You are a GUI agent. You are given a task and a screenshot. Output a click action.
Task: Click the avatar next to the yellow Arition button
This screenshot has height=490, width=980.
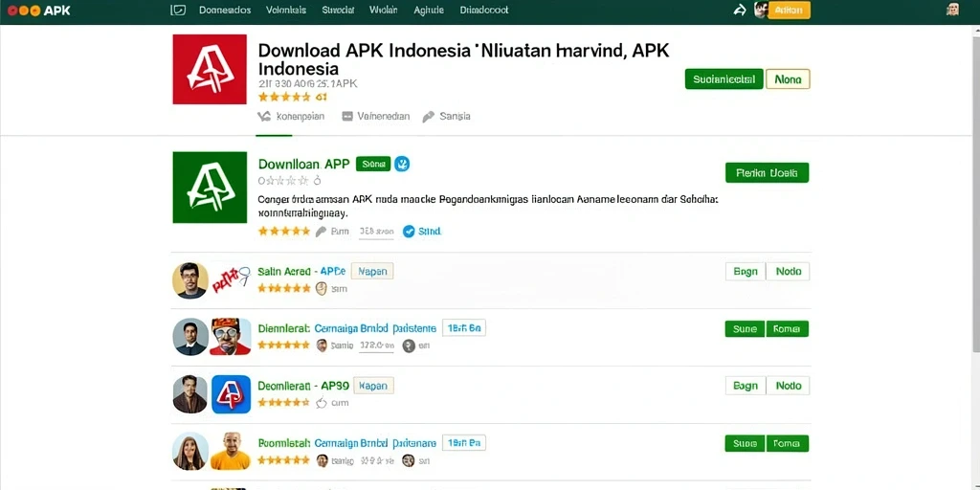pos(761,10)
